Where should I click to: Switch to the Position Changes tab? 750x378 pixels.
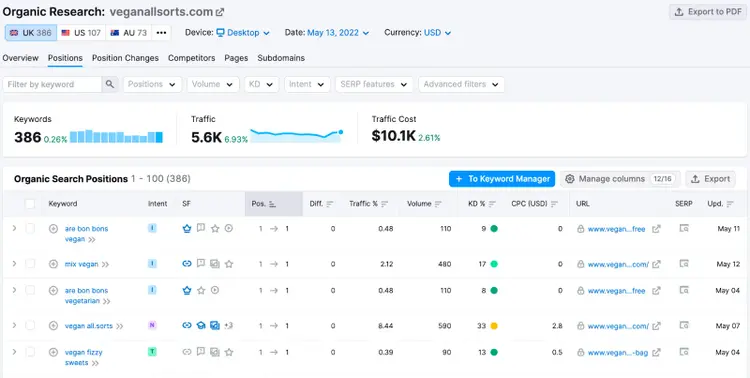click(x=125, y=58)
